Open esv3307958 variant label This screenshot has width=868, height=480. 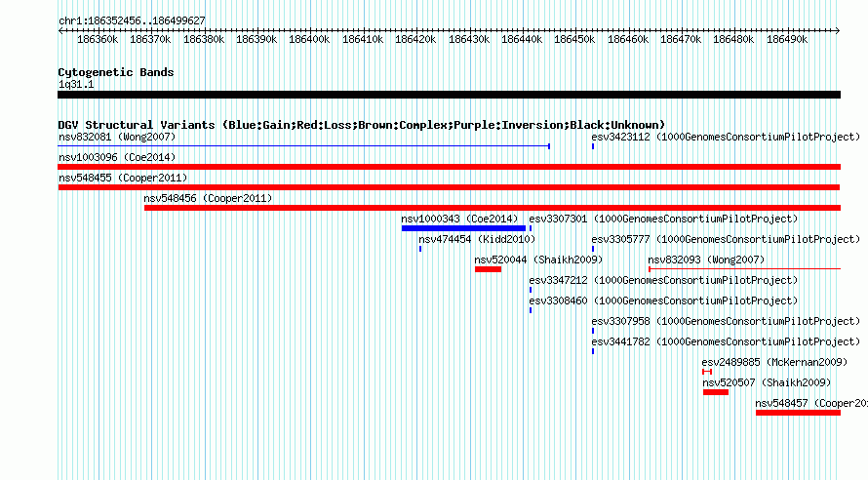point(726,321)
